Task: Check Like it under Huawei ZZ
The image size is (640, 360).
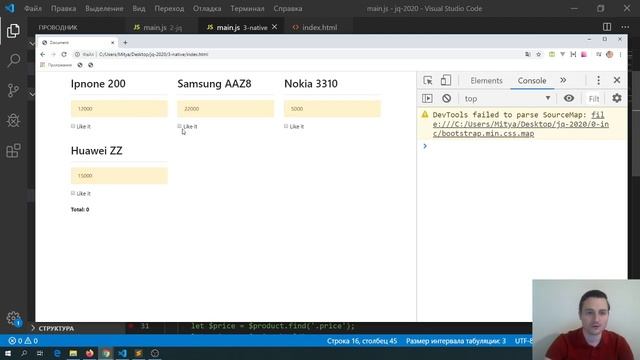Action: click(x=73, y=193)
